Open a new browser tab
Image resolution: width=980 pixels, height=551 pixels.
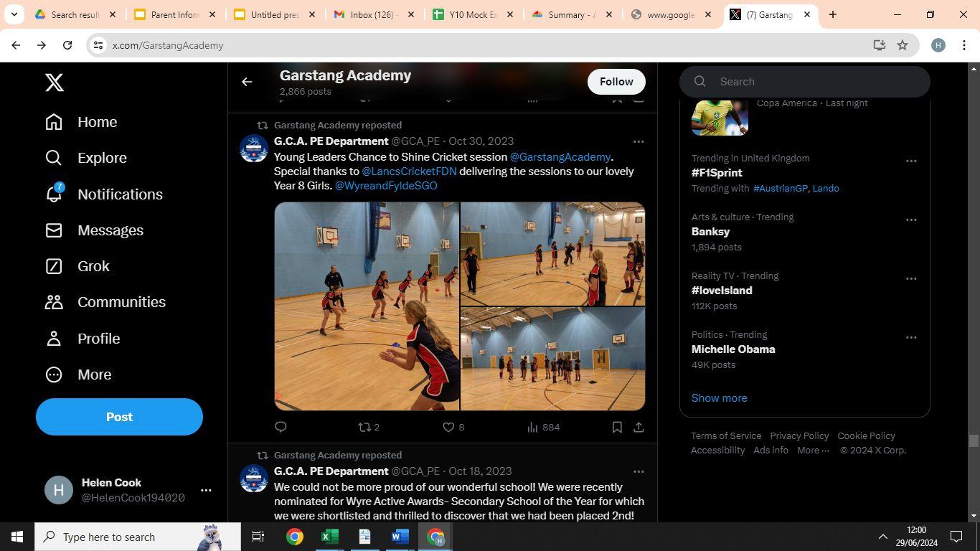[833, 14]
